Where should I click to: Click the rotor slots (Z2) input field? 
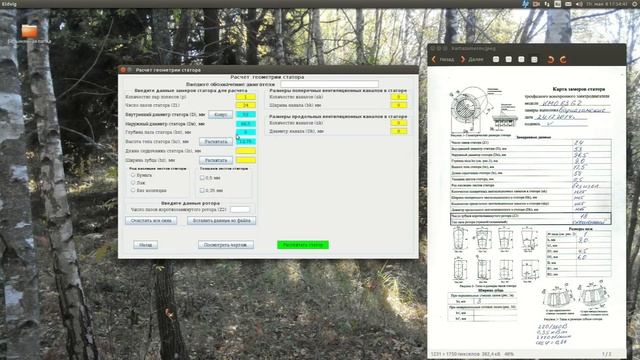coord(240,209)
